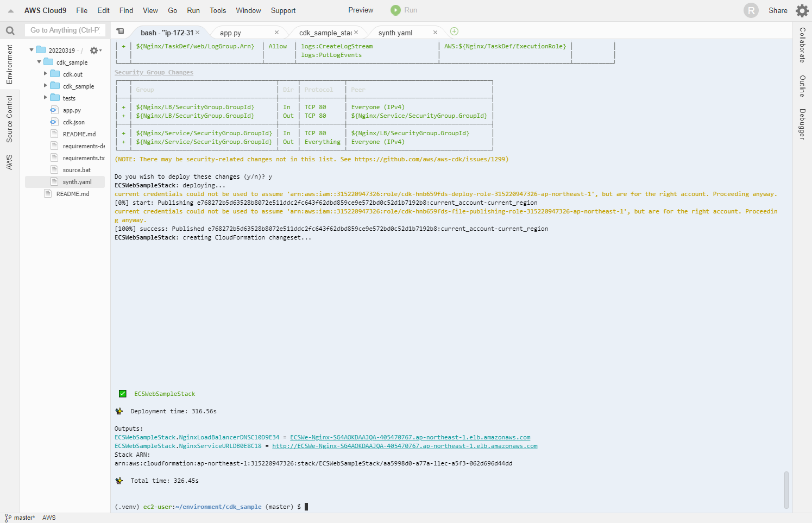
Task: Click the terminal command prompt cursor
Action: (x=306, y=507)
